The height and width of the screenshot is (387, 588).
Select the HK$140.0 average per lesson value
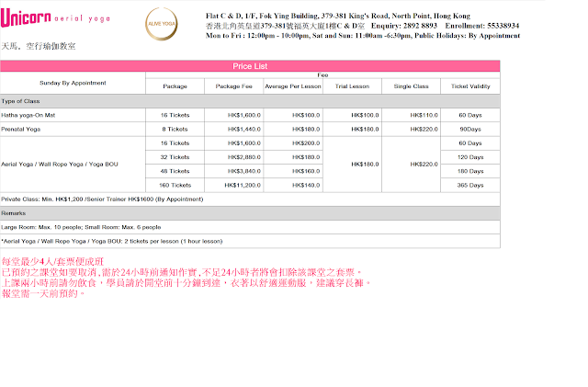(x=306, y=185)
